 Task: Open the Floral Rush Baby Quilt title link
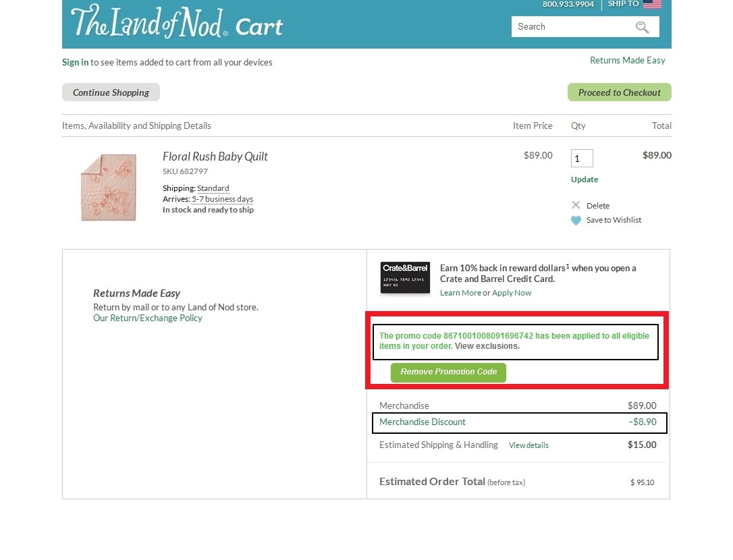point(215,157)
